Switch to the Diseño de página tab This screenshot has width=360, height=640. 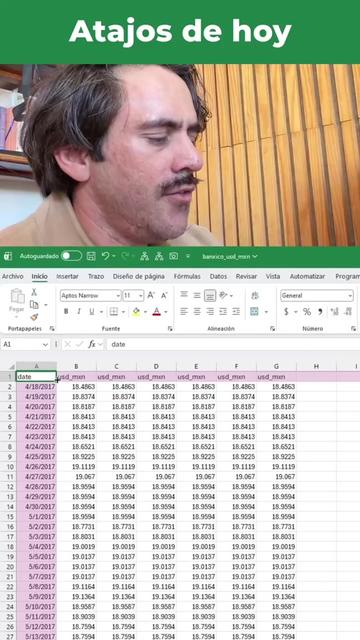pos(139,276)
